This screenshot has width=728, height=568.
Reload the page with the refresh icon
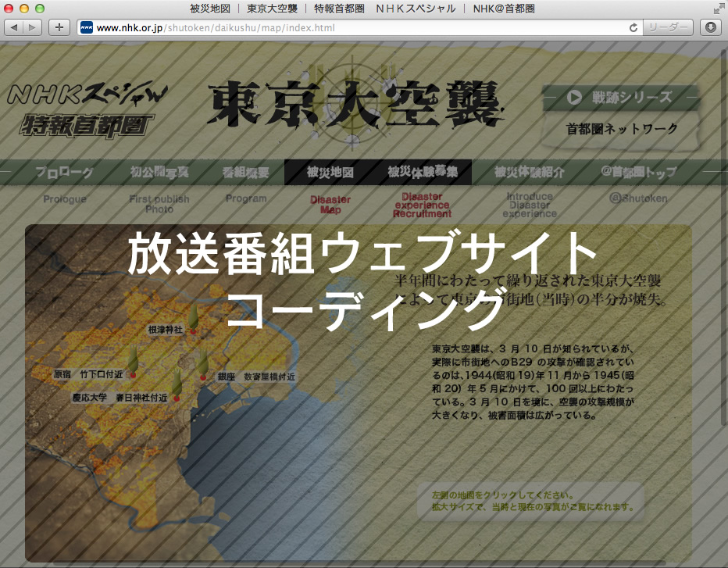tap(633, 28)
